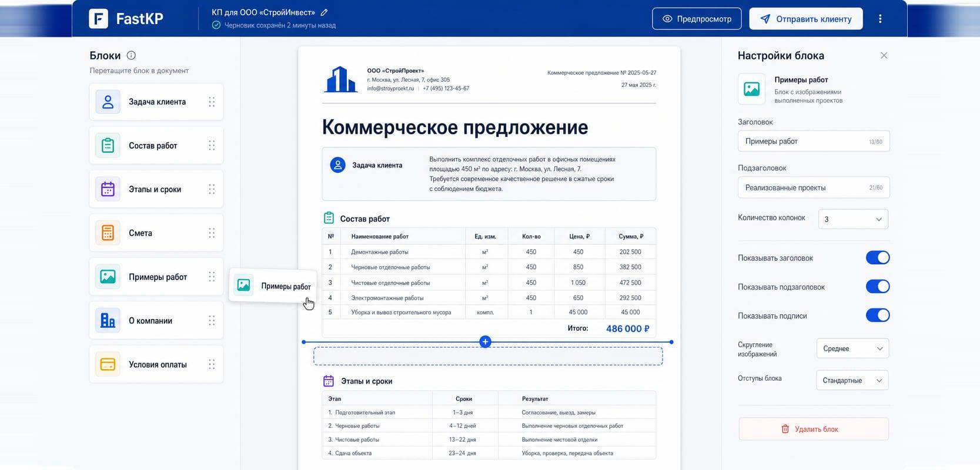Image resolution: width=980 pixels, height=470 pixels.
Task: Click the Сумма, ₽ column header
Action: [631, 236]
